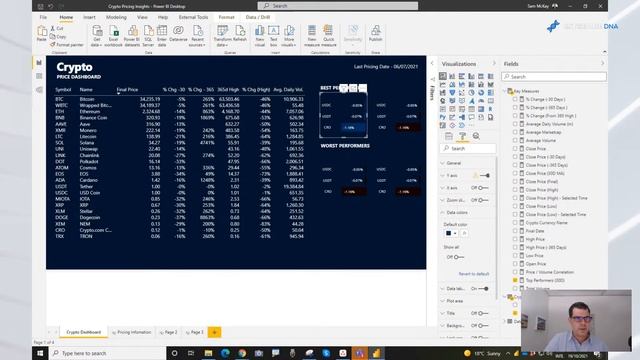Expand the Filters pane
The width and height of the screenshot is (640, 360).
432,64
